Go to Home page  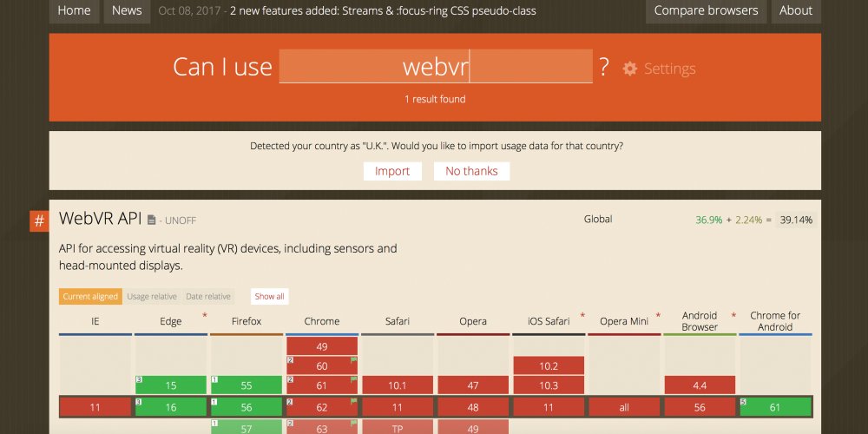[x=74, y=10]
